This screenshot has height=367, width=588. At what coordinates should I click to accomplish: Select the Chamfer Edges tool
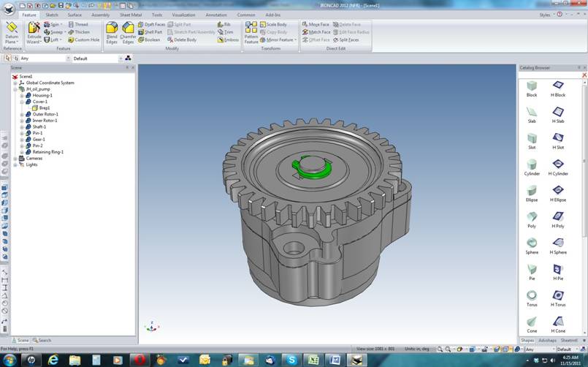(x=128, y=31)
